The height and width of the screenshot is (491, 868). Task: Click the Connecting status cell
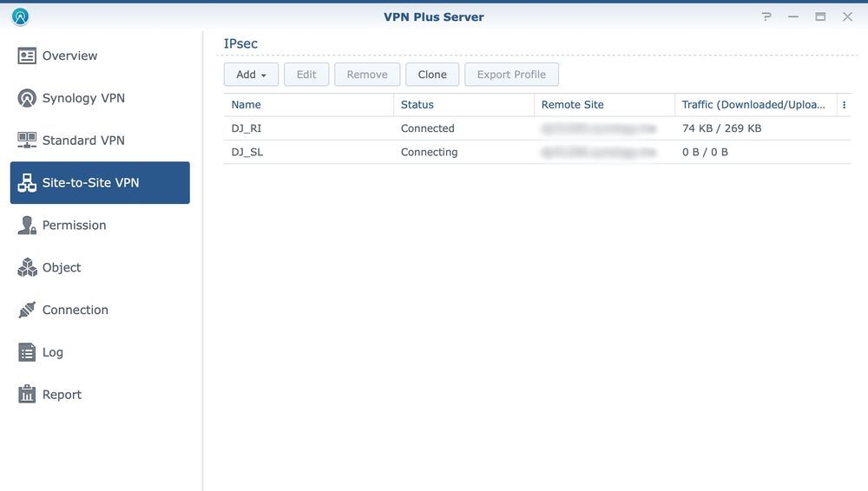click(429, 152)
